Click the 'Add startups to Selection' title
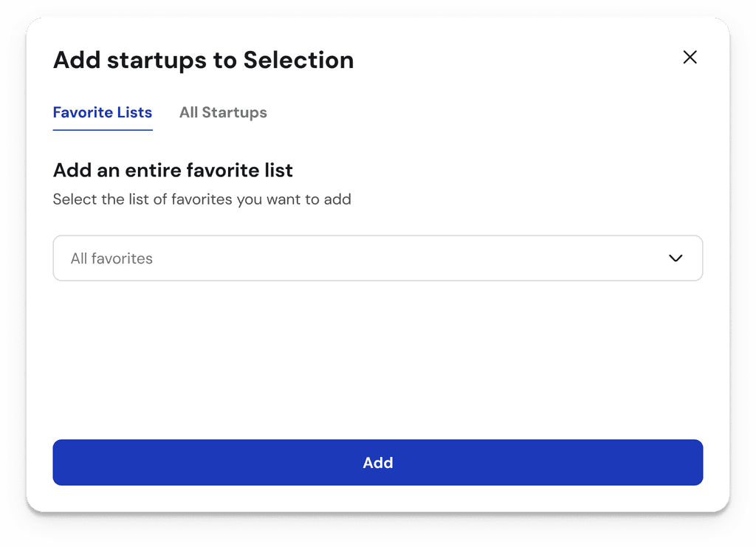 coord(203,61)
